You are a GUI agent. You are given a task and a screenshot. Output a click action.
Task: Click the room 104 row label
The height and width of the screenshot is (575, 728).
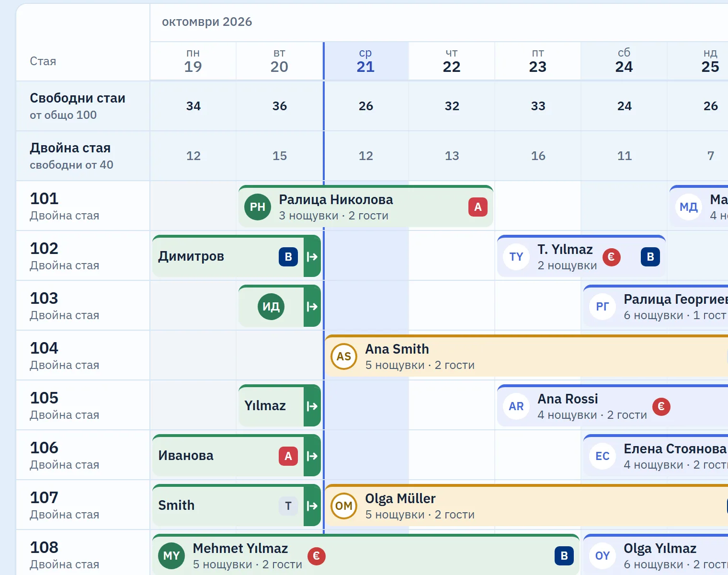tap(83, 356)
